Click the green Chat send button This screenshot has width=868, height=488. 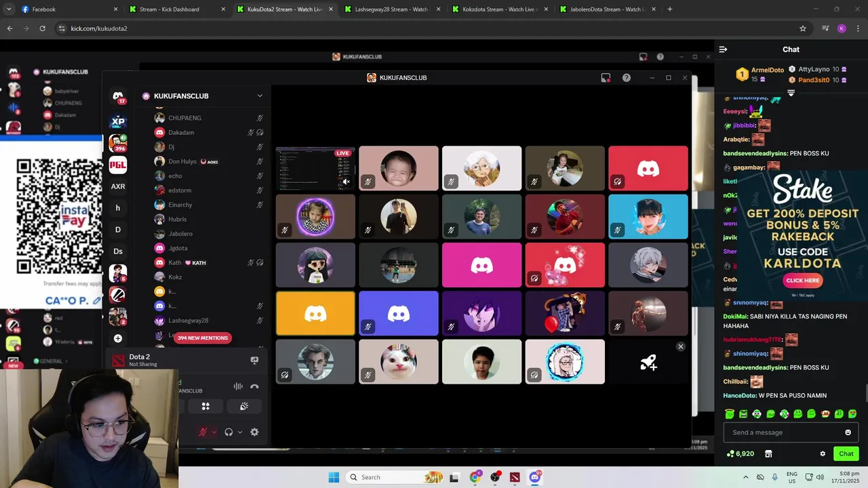point(846,454)
